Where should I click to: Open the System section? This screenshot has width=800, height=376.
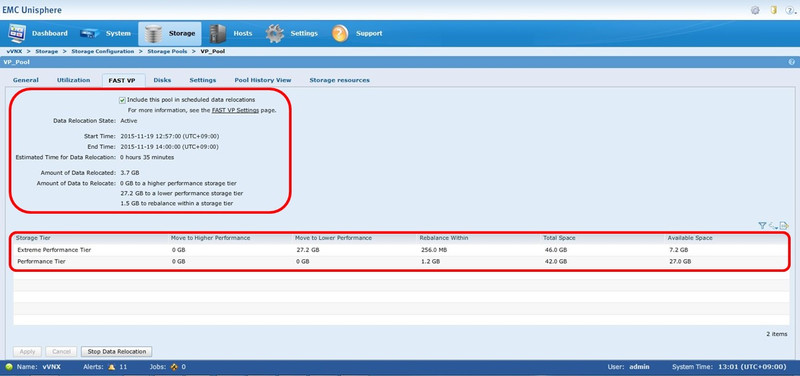(106, 34)
